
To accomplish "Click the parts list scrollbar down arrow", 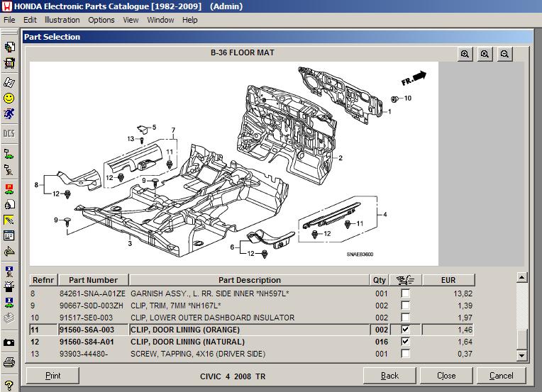I will (x=521, y=355).
